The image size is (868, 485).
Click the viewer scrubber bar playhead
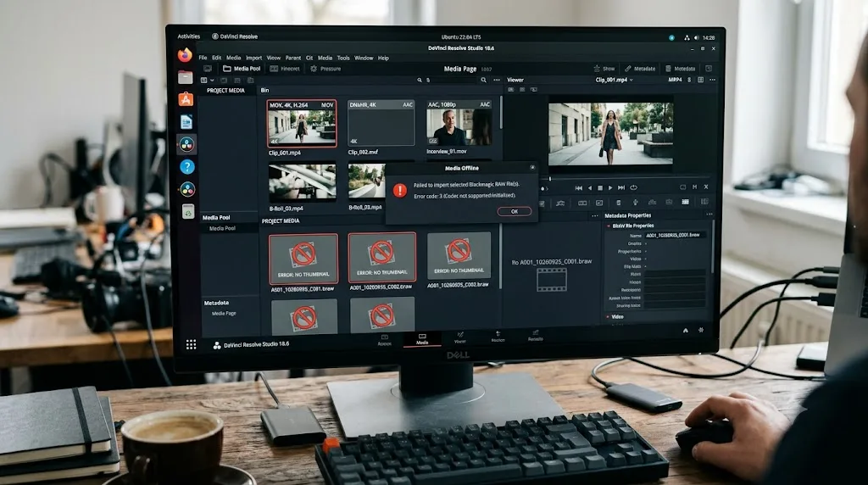[x=549, y=178]
